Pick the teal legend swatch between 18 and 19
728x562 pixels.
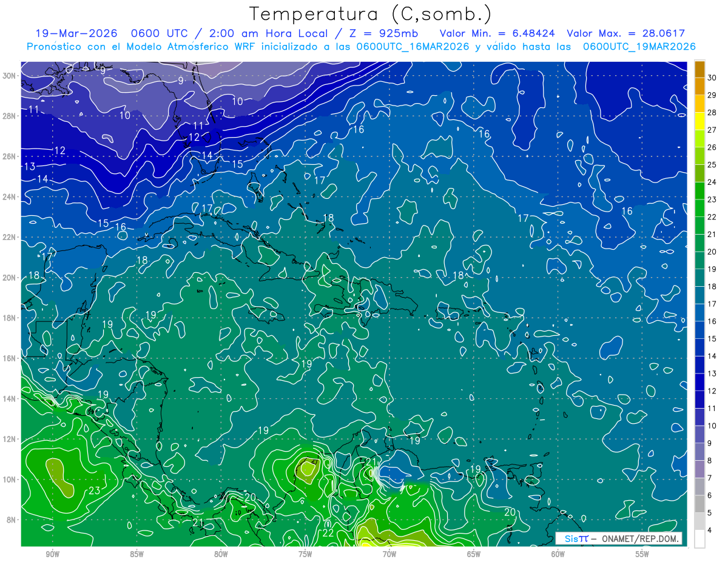699,278
